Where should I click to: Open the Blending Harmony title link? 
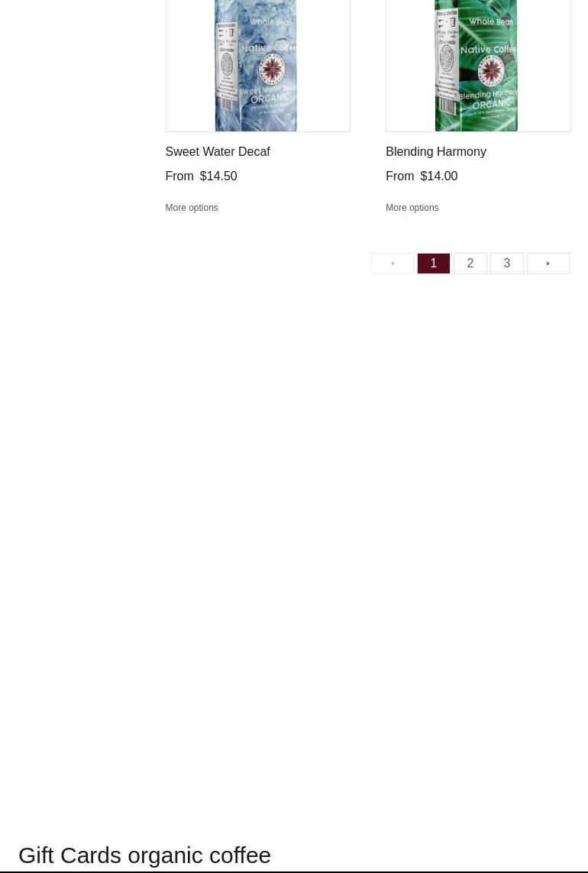(x=436, y=151)
